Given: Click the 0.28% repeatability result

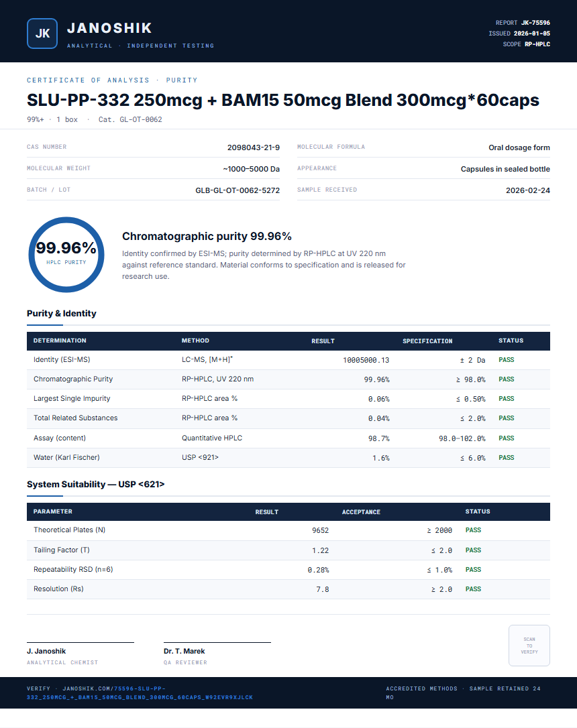Looking at the screenshot, I should 318,570.
